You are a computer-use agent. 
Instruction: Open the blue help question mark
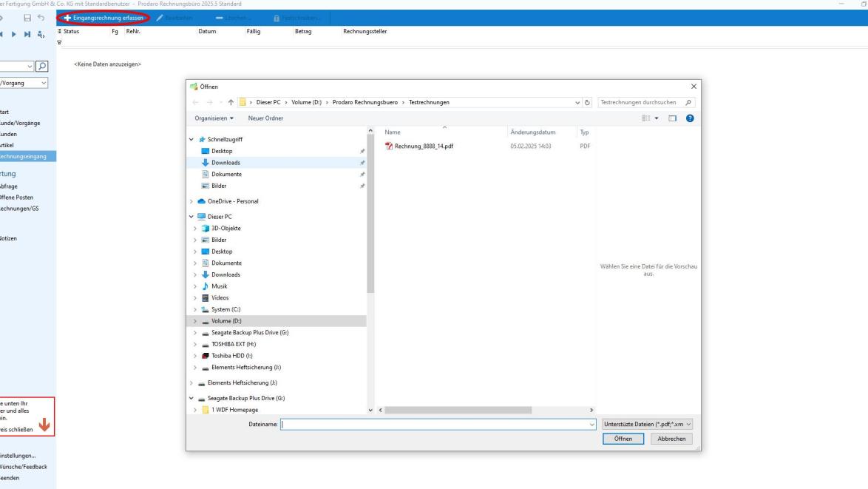click(x=690, y=118)
